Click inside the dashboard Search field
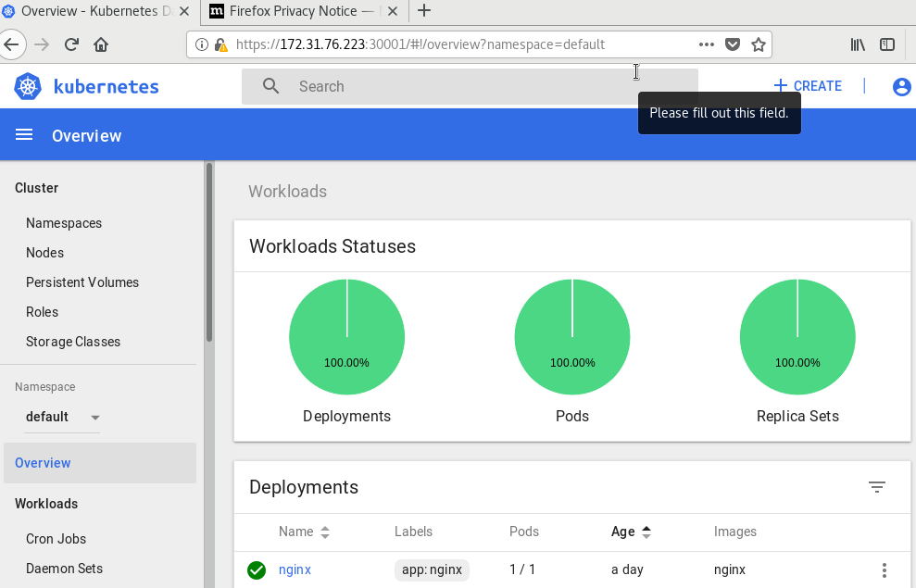The height and width of the screenshot is (588, 916). tap(470, 86)
